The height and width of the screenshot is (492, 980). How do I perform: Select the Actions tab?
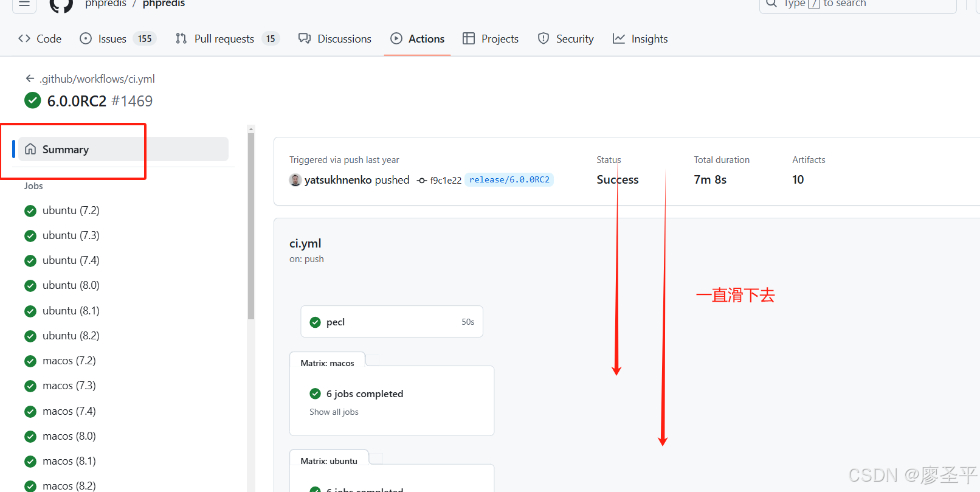(x=418, y=38)
